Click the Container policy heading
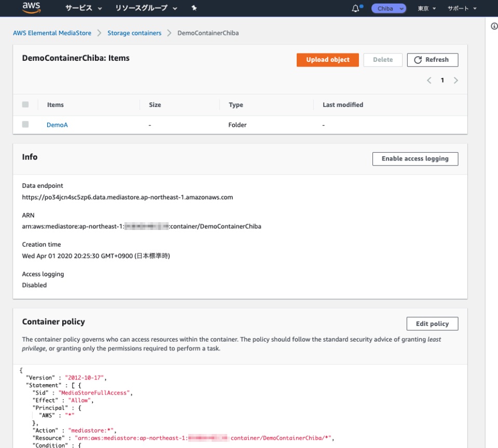The height and width of the screenshot is (448, 498). click(53, 322)
